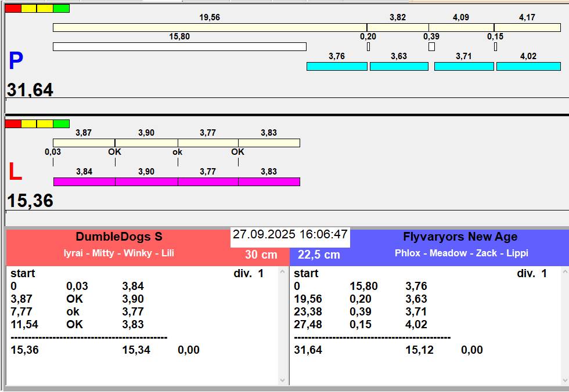Click the Flyvaryors New Age team header

(x=460, y=237)
